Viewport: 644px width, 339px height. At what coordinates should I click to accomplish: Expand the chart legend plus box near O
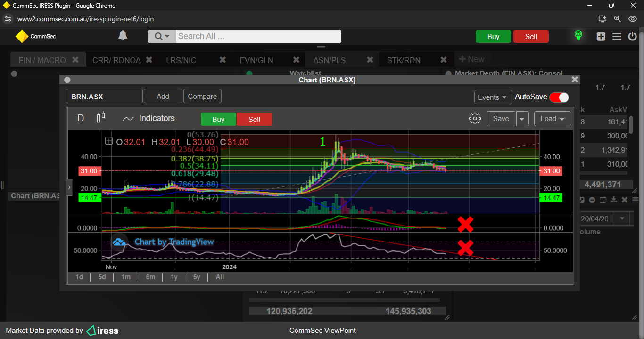click(109, 141)
